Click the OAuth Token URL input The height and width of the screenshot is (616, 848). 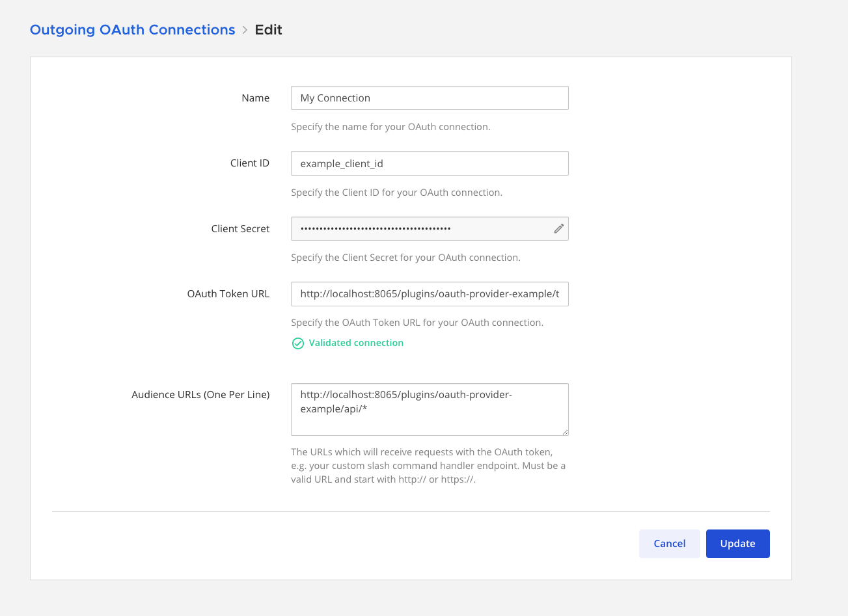click(x=430, y=294)
